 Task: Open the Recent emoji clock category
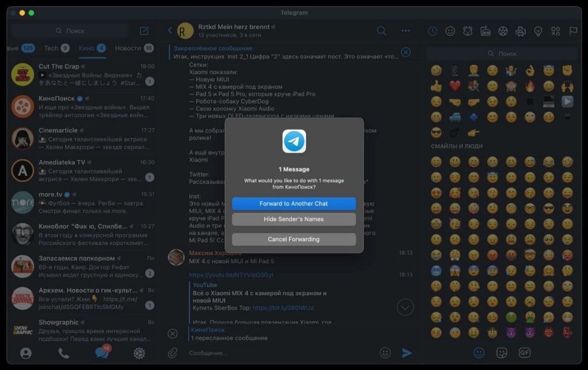coord(432,31)
